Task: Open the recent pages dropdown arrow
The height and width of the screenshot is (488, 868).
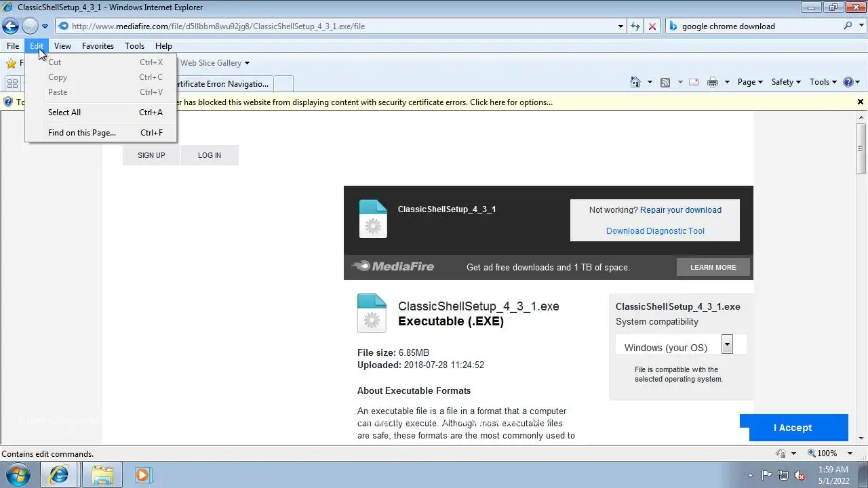Action: (45, 26)
